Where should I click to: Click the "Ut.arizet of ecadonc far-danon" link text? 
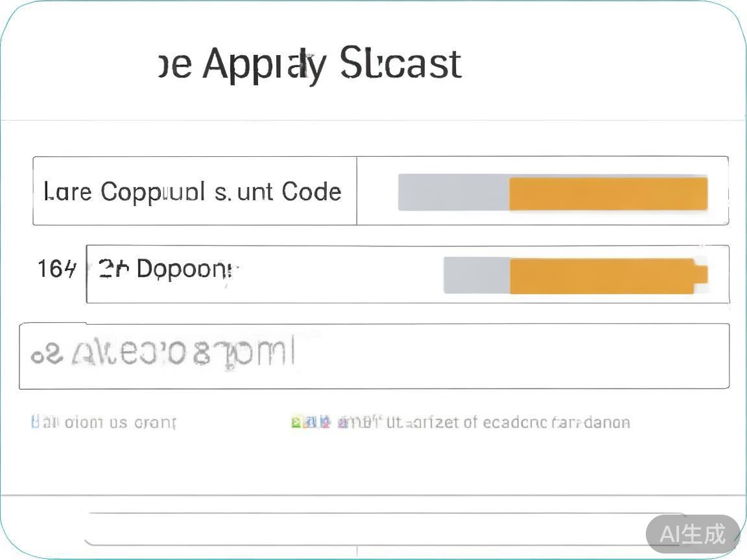508,423
